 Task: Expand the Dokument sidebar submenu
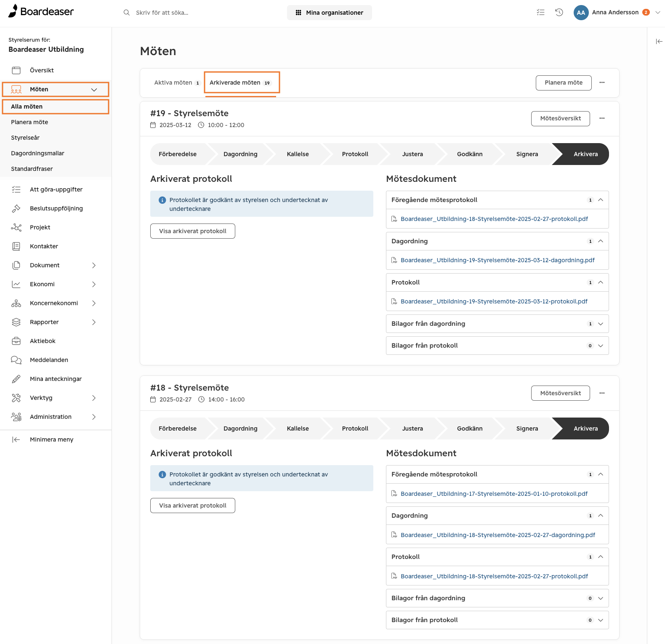click(x=94, y=265)
